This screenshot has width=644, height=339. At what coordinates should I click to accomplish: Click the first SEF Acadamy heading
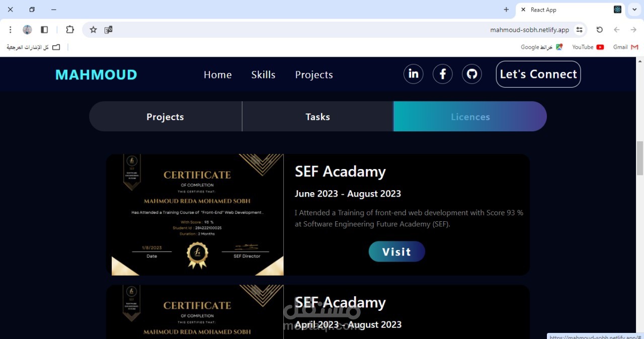click(x=340, y=172)
